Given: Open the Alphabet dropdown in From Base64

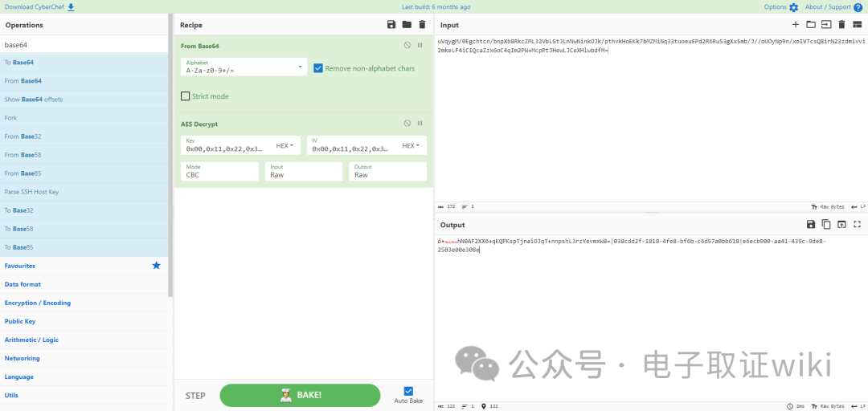Looking at the screenshot, I should (244, 67).
